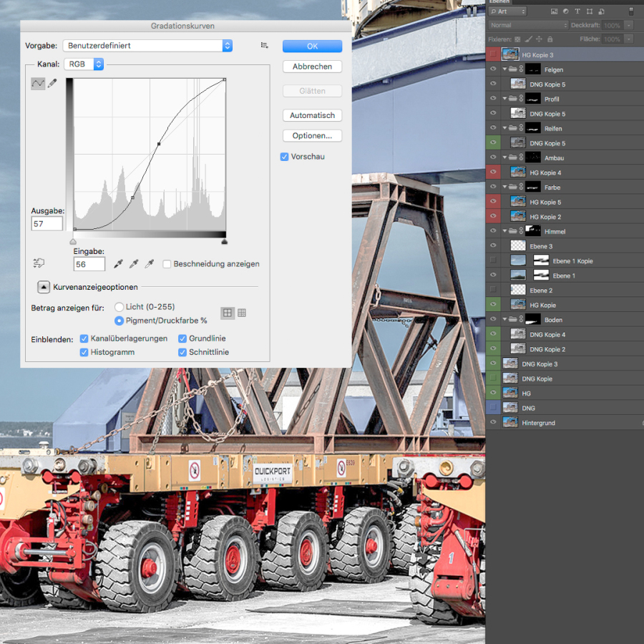The image size is (644, 644).
Task: Activate the on-image adjustment hand tool
Action: [x=39, y=263]
